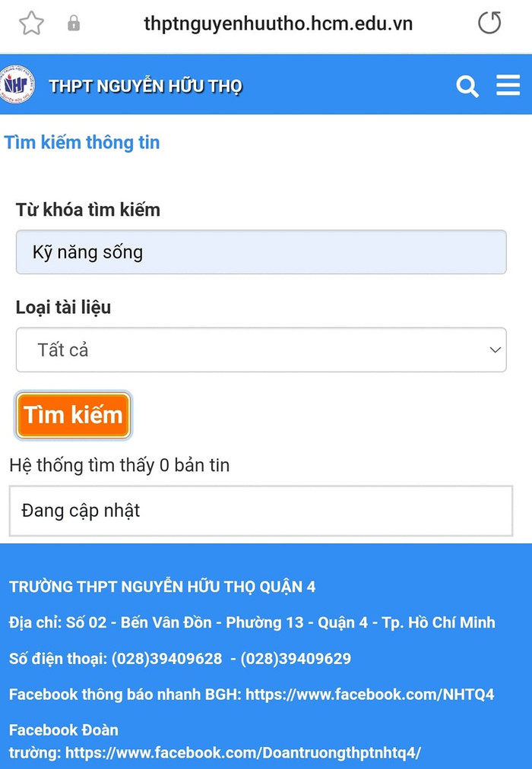Click the Đang cập nhật results box
This screenshot has height=769, width=532.
coord(261,511)
